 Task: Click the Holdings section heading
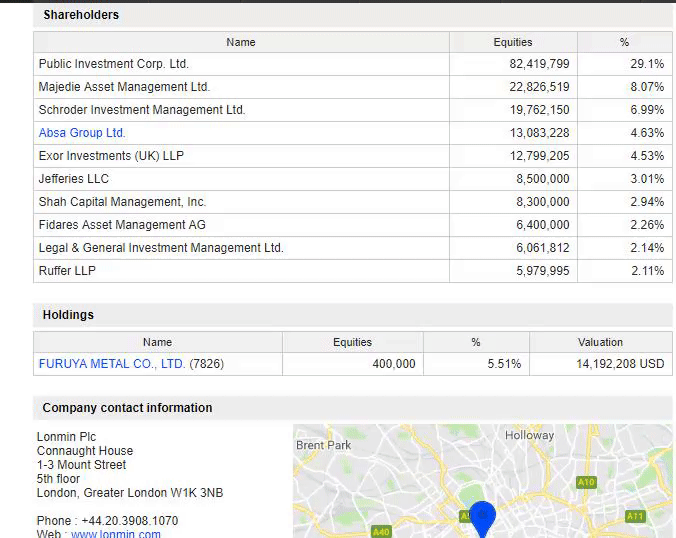(x=68, y=315)
